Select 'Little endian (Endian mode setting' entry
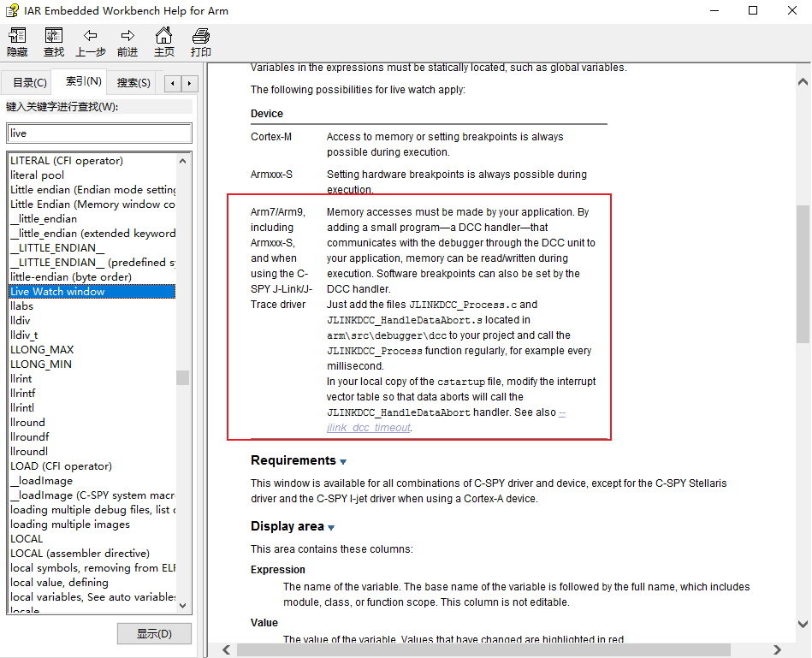Image resolution: width=812 pixels, height=658 pixels. click(92, 189)
